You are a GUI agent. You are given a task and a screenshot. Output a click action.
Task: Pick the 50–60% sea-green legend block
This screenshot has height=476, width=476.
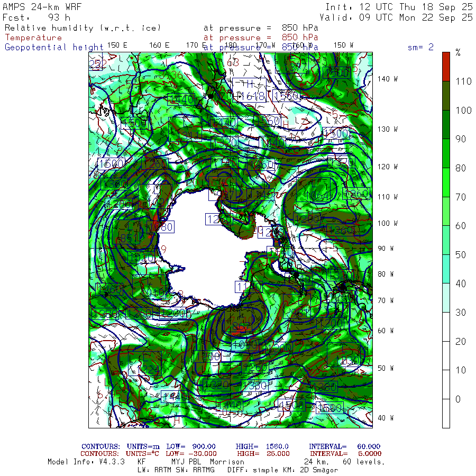coord(446,240)
